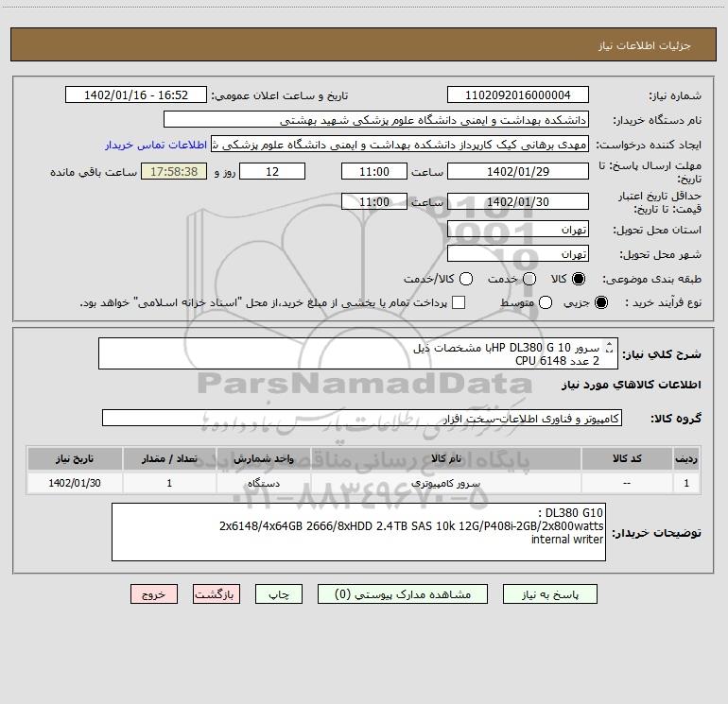
Task: Toggle the اسناد خزانه اسلامی payment checkbox
Action: pos(459,302)
